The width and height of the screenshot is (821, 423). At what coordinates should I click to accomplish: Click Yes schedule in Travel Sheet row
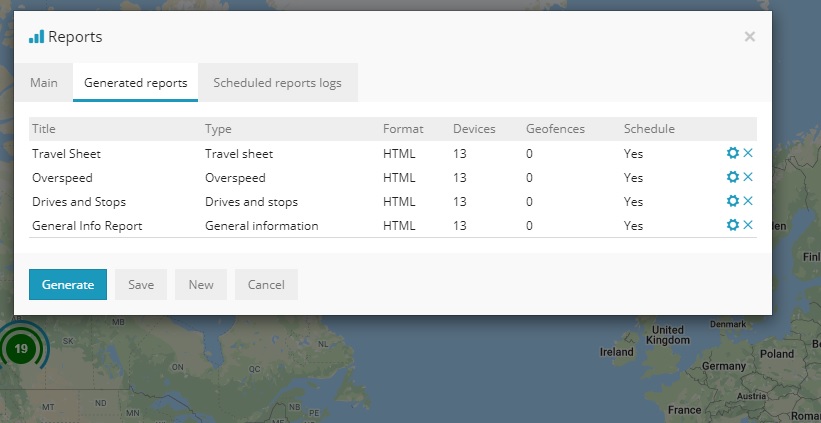[633, 153]
